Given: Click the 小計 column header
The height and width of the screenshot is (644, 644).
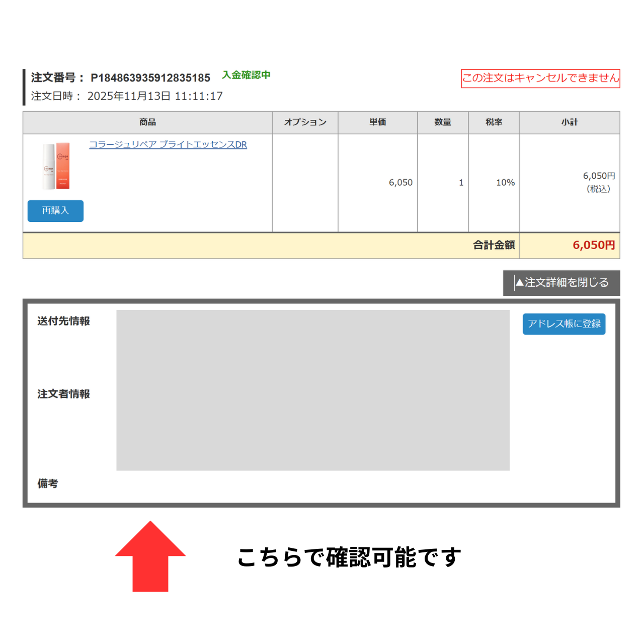Looking at the screenshot, I should (x=570, y=122).
